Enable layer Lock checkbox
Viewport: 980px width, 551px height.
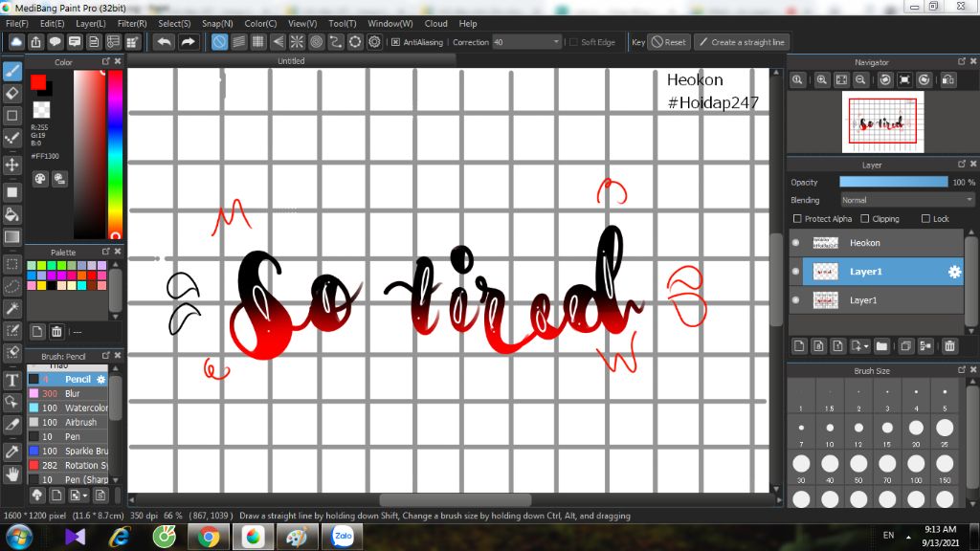[x=925, y=219]
